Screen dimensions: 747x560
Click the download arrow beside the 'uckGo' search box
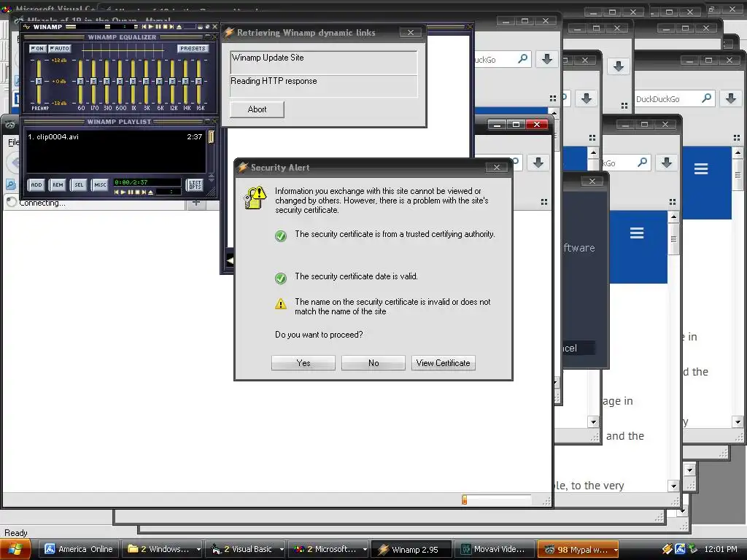[x=547, y=59]
